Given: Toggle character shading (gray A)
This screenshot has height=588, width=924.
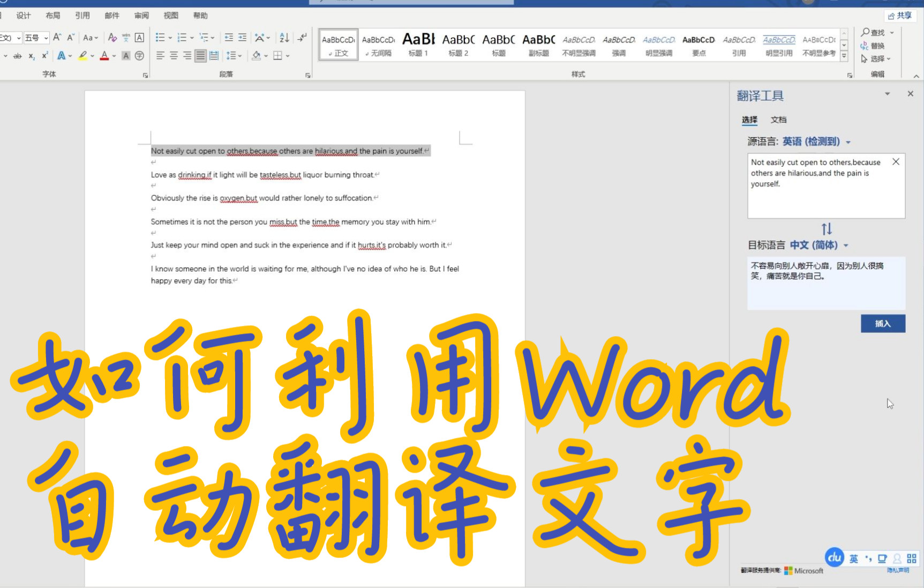Looking at the screenshot, I should [x=126, y=56].
